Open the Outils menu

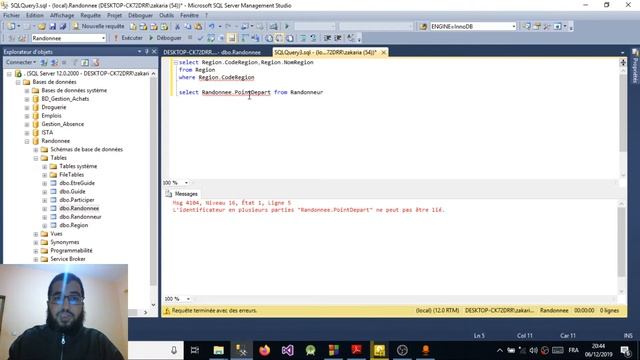point(166,15)
